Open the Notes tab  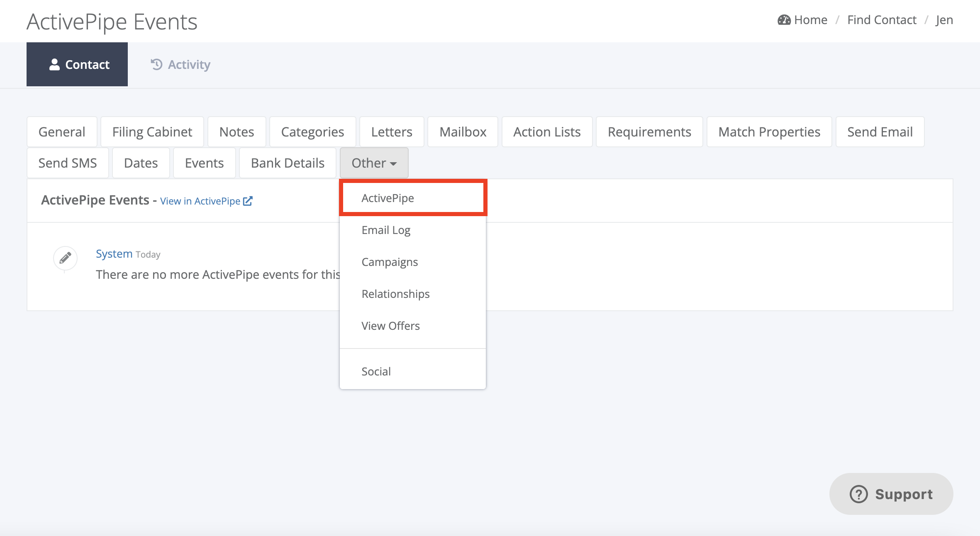coord(236,132)
